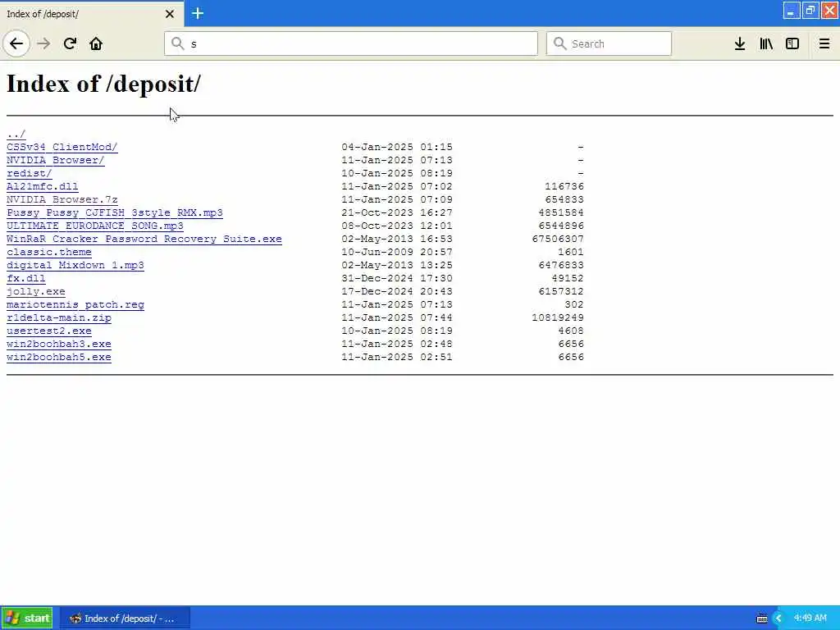
Task: Open a new tab with plus button
Action: click(x=197, y=13)
